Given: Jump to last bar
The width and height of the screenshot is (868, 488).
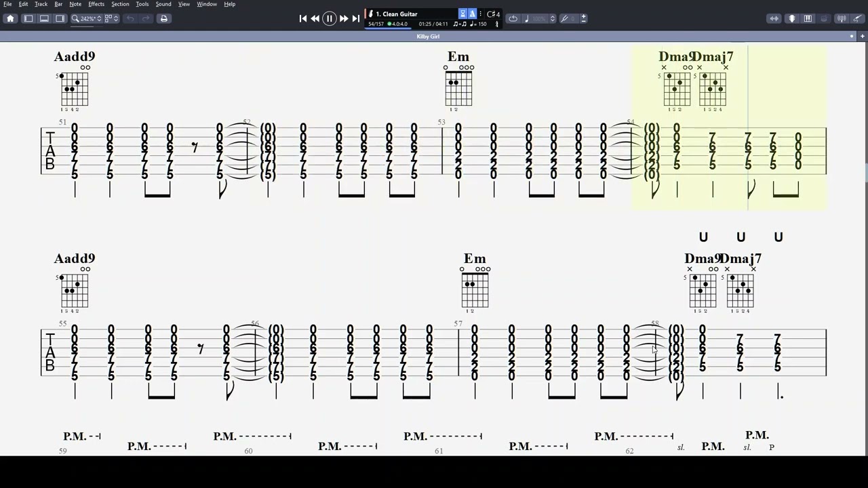Looking at the screenshot, I should [355, 19].
